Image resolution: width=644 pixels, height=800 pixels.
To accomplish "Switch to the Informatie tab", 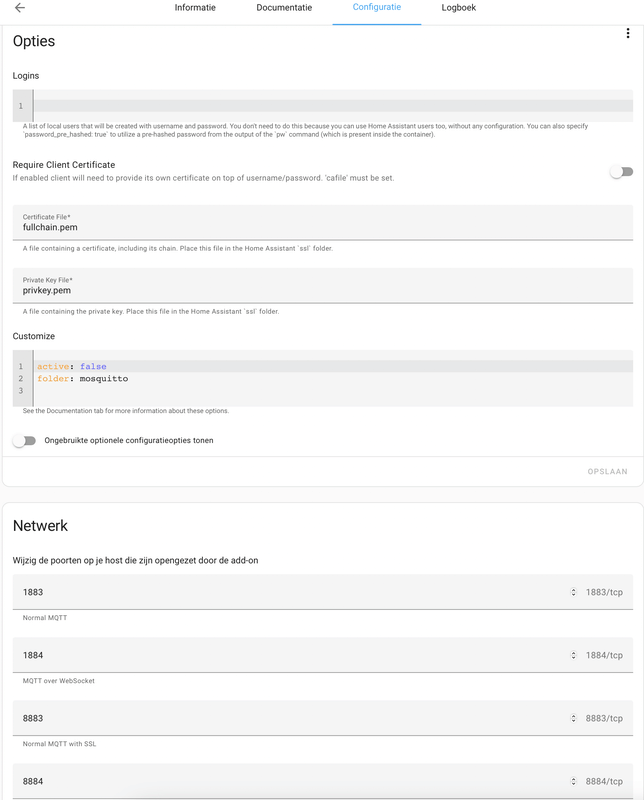I will click(196, 8).
